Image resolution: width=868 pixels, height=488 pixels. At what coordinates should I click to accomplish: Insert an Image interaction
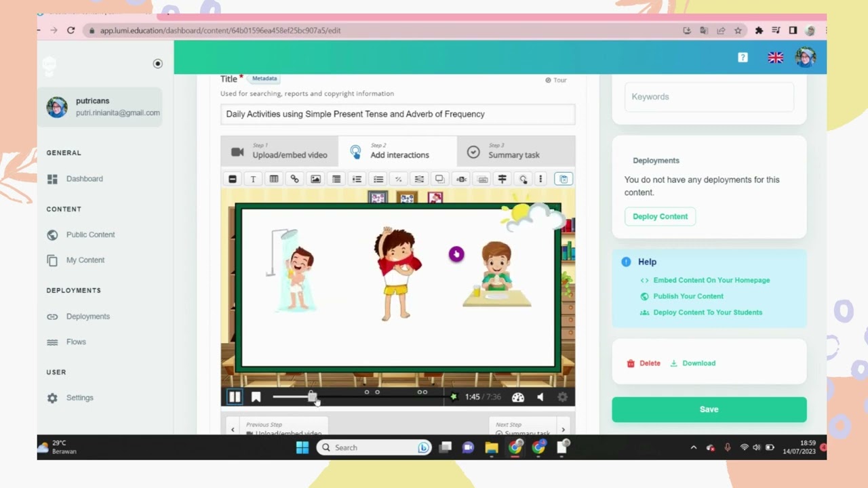[315, 179]
